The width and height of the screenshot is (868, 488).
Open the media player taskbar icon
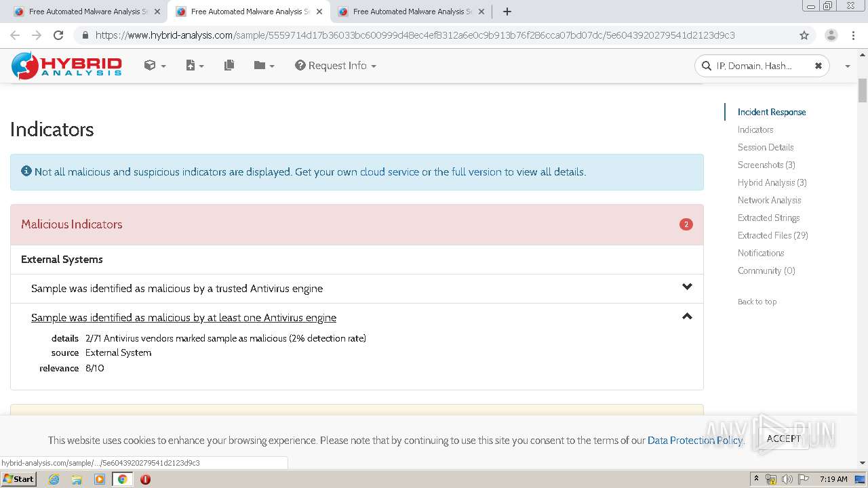coord(100,479)
